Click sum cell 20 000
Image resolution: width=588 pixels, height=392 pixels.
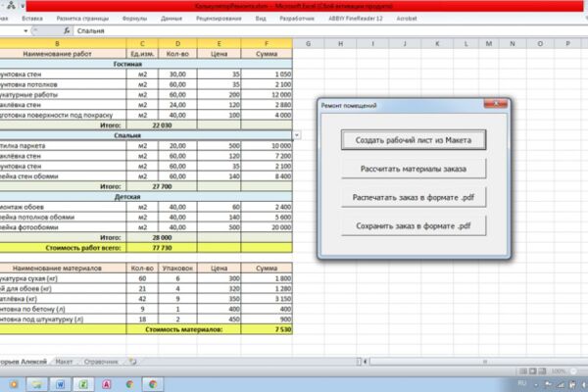267,227
